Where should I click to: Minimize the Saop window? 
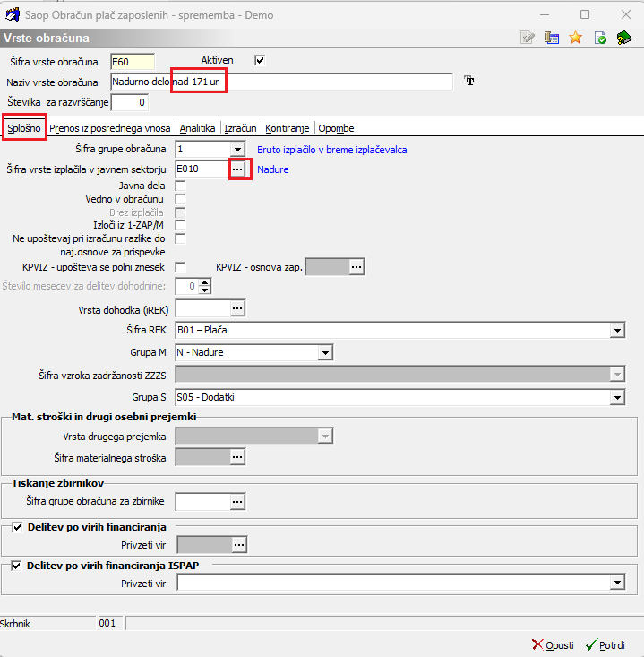[545, 14]
